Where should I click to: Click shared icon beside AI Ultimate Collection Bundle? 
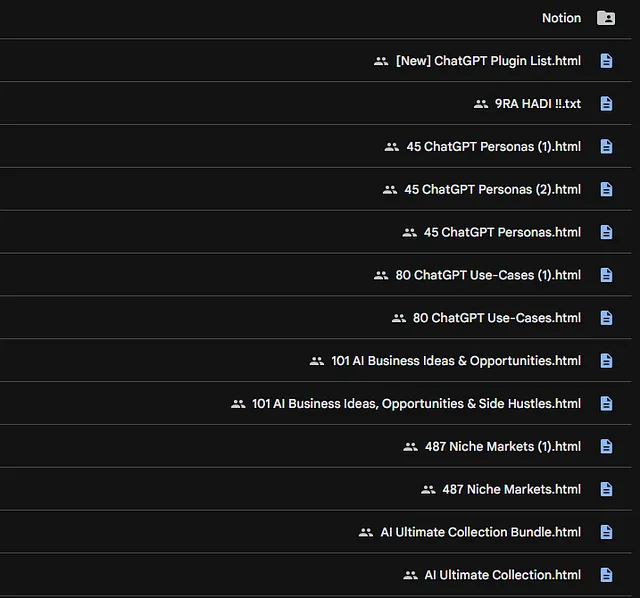(x=366, y=533)
